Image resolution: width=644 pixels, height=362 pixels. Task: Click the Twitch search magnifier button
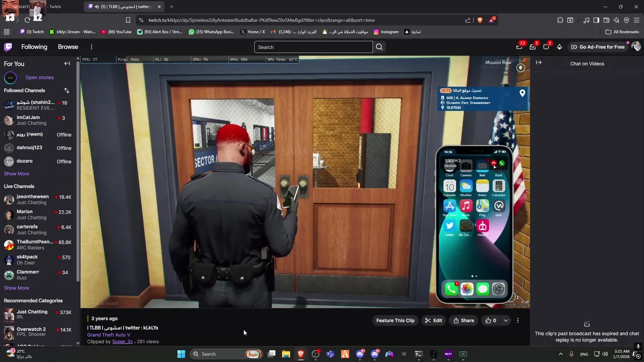[x=379, y=47]
